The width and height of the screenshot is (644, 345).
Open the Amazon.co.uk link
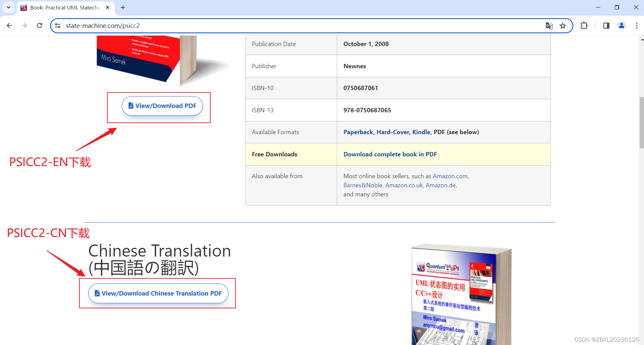[x=404, y=185]
